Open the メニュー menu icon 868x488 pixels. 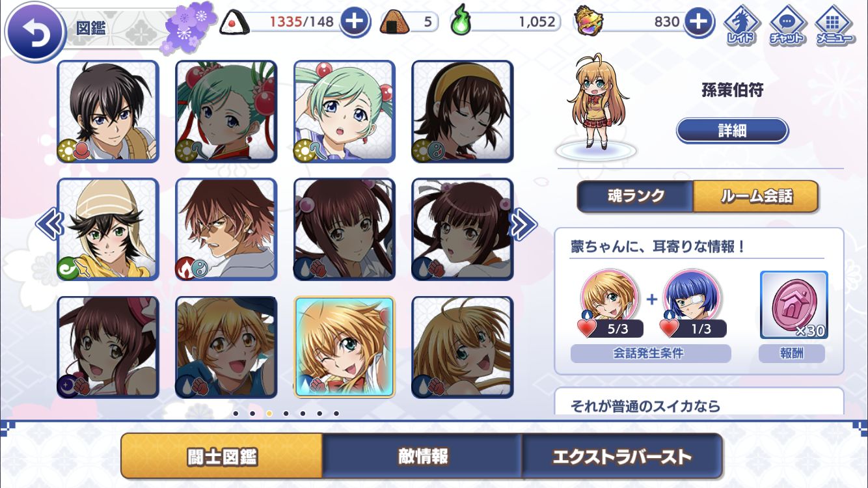[x=835, y=25]
